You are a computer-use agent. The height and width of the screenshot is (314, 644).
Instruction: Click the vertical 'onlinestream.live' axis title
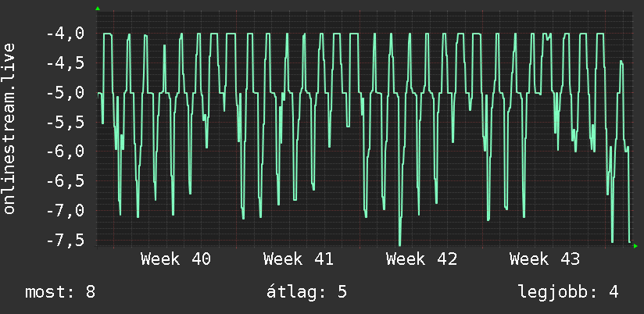(9, 128)
